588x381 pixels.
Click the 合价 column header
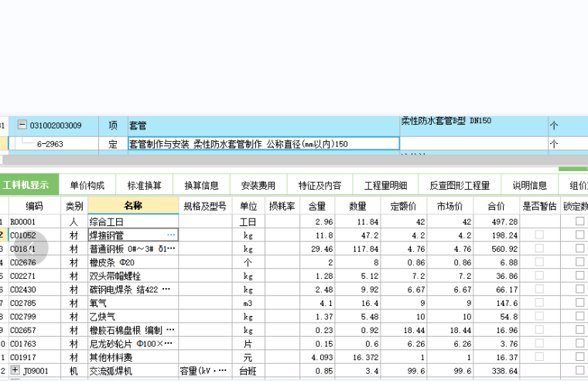497,206
